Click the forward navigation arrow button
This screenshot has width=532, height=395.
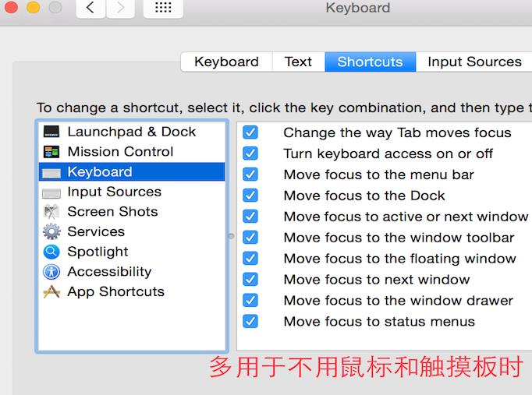[119, 8]
